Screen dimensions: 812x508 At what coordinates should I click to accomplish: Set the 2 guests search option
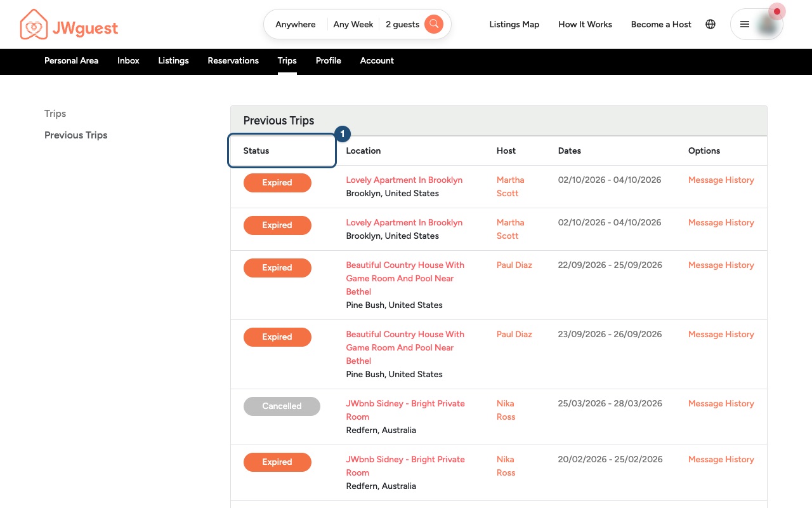[x=402, y=24]
